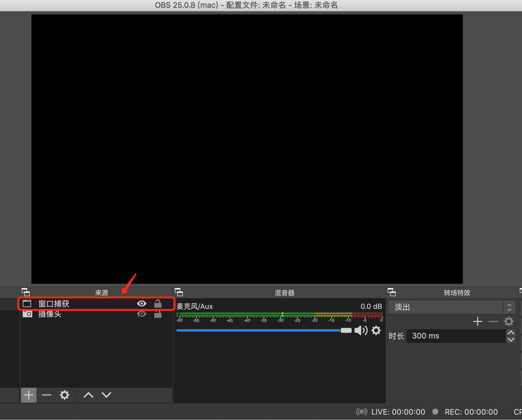Mute the 麦克风/Aux speaker icon
The height and width of the screenshot is (420, 522).
tap(361, 330)
